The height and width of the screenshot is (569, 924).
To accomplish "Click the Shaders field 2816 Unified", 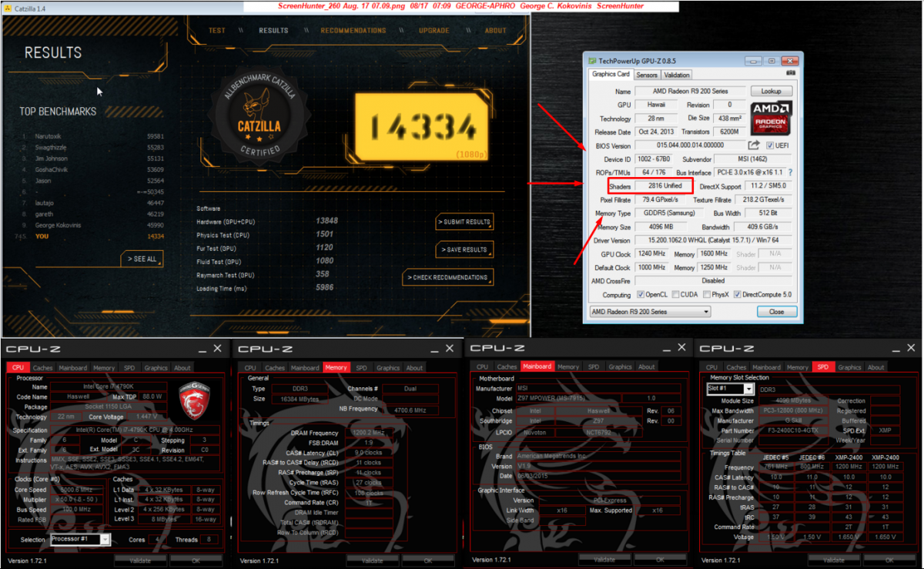I will 664,186.
